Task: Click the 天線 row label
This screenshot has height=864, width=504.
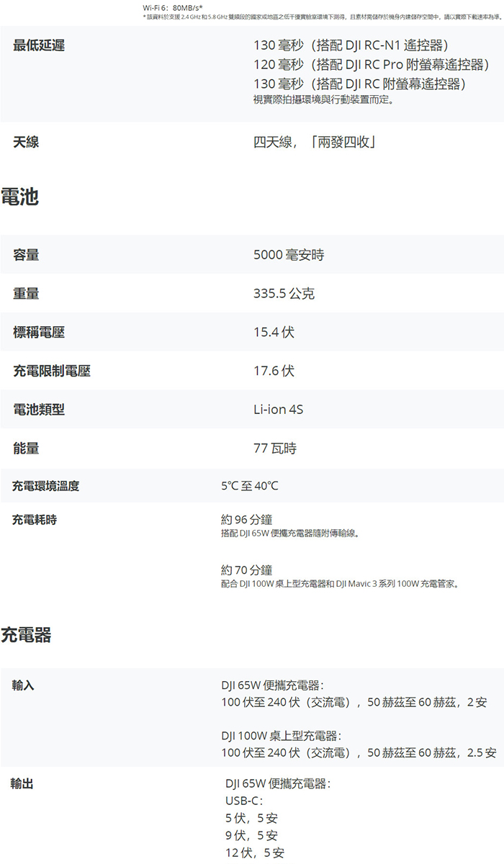Action: [26, 143]
